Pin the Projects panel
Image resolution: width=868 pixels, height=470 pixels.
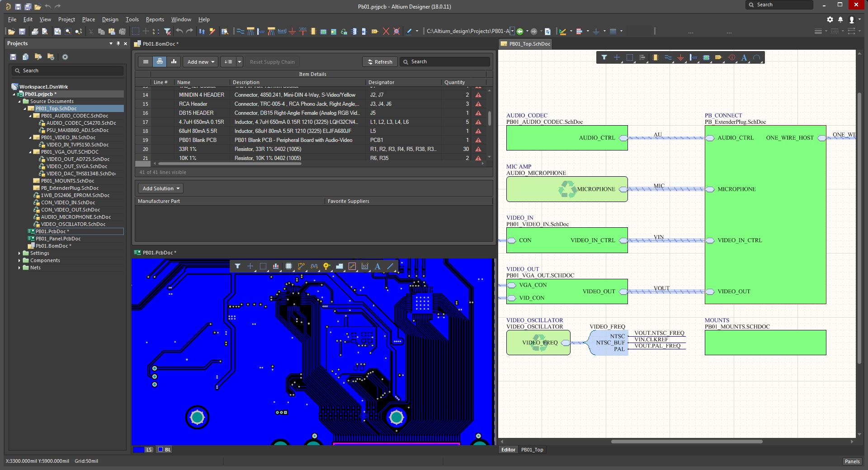118,43
